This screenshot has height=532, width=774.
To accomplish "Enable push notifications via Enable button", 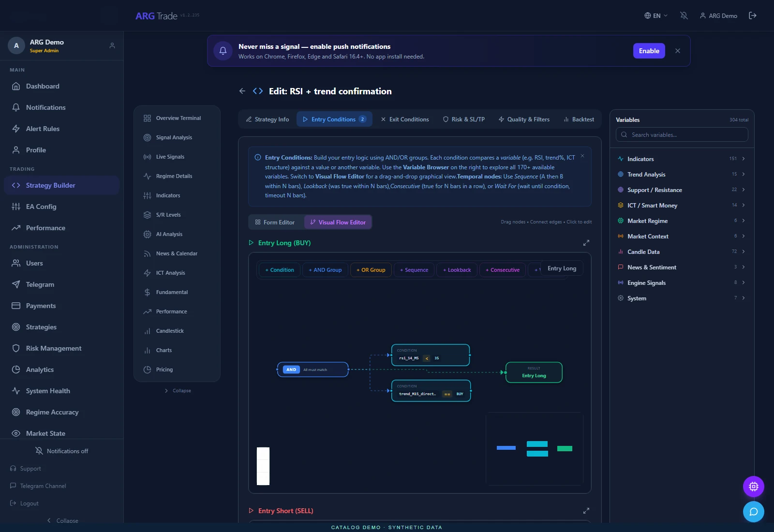I will click(649, 51).
